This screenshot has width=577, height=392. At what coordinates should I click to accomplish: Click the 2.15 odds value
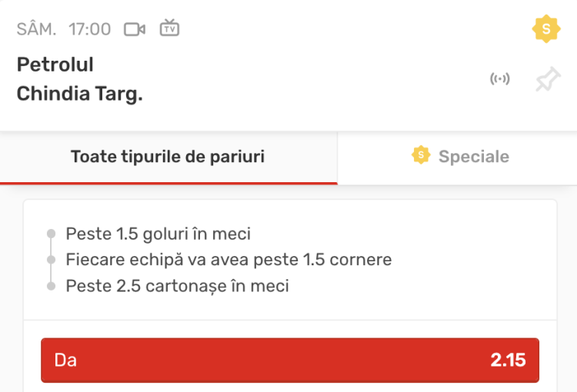point(508,360)
